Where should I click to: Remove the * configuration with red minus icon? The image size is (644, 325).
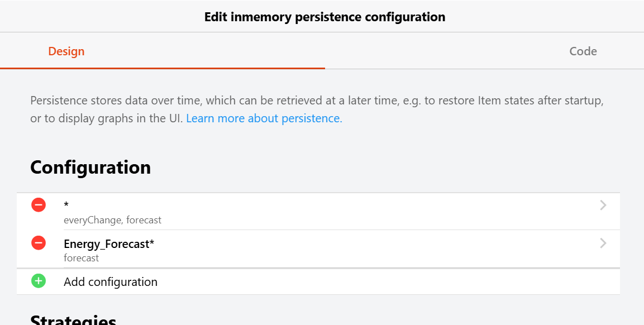(39, 205)
